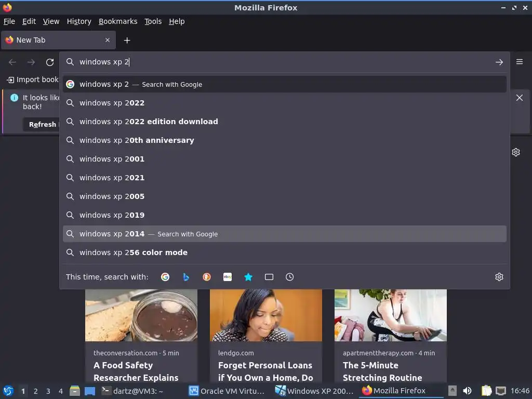Choose 'windows xp 20th anniversary' suggestion
The height and width of the screenshot is (399, 532).
[x=284, y=140]
